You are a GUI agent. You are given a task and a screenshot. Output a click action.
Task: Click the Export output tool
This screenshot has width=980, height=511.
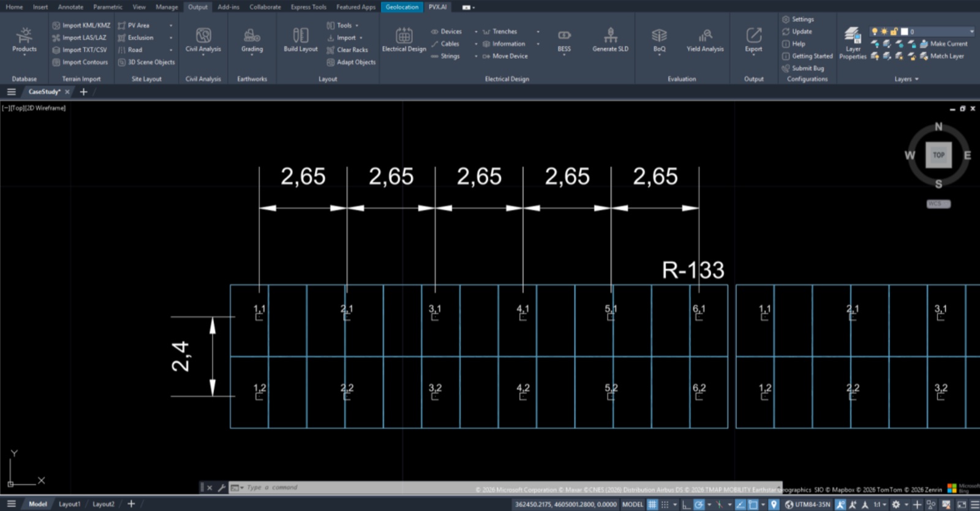tap(753, 40)
